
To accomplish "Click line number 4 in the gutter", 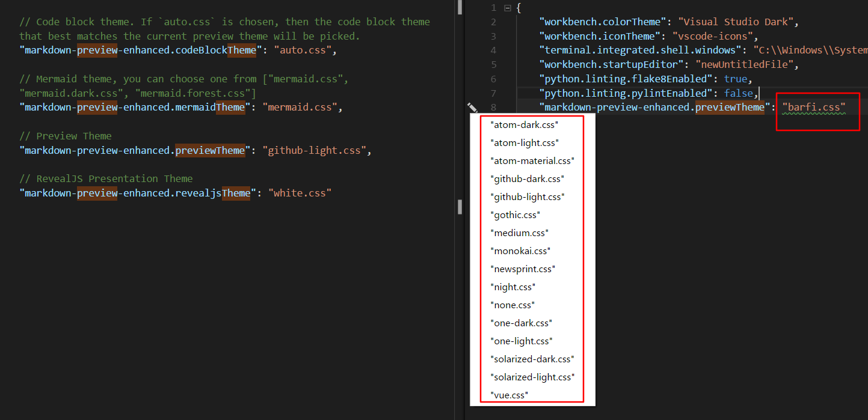I will [x=493, y=50].
